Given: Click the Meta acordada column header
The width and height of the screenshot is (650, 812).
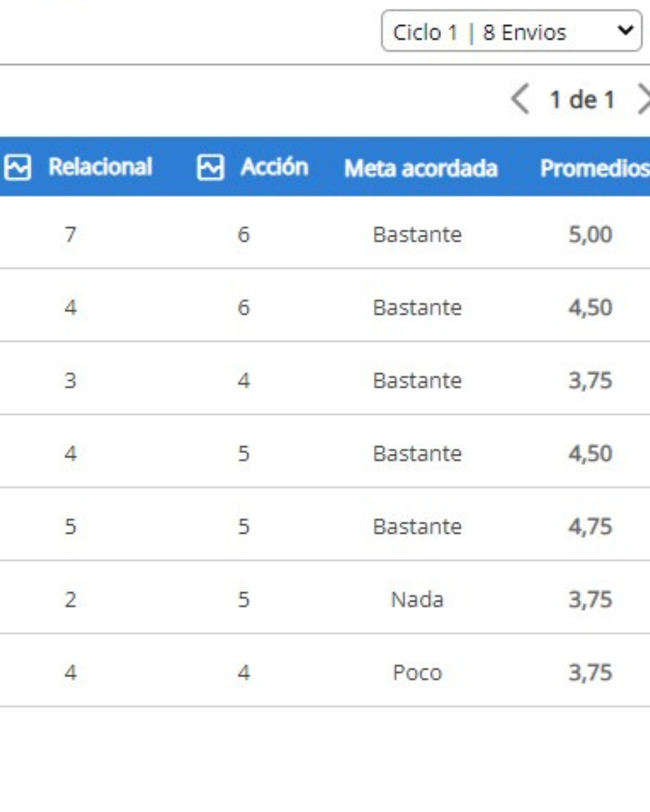Looking at the screenshot, I should (x=421, y=168).
